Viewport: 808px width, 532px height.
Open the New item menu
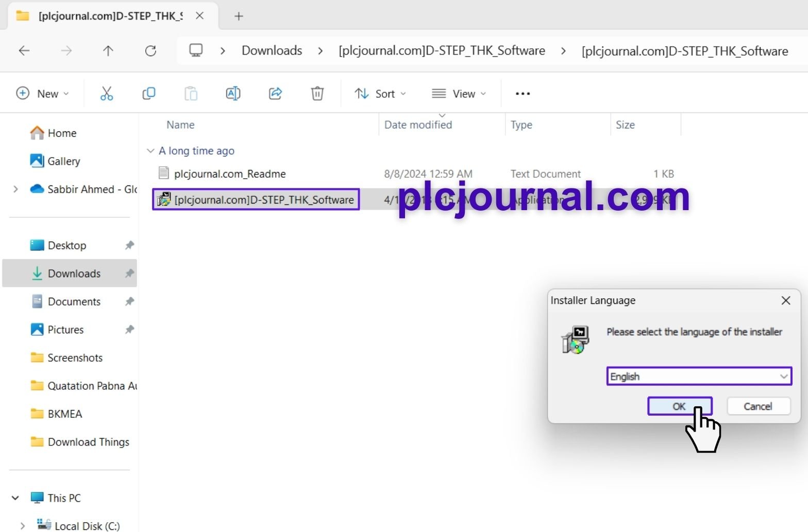click(x=43, y=94)
